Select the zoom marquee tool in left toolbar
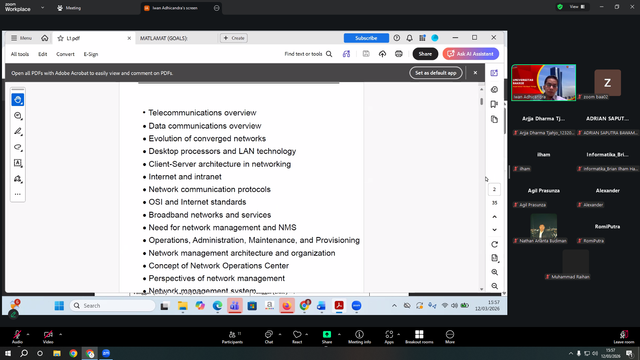640x360 pixels. (x=18, y=116)
